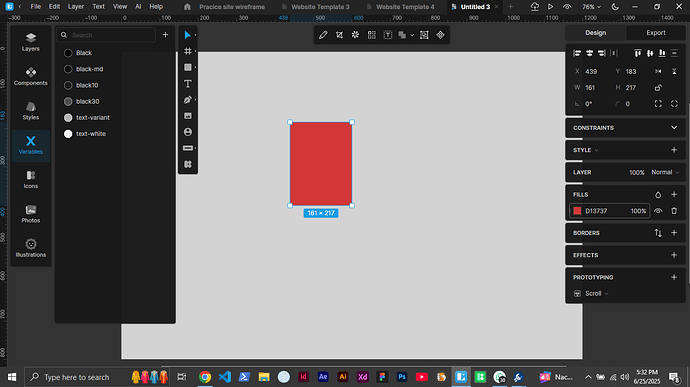Open a new document tab with plus
690x387 pixels.
[510, 7]
